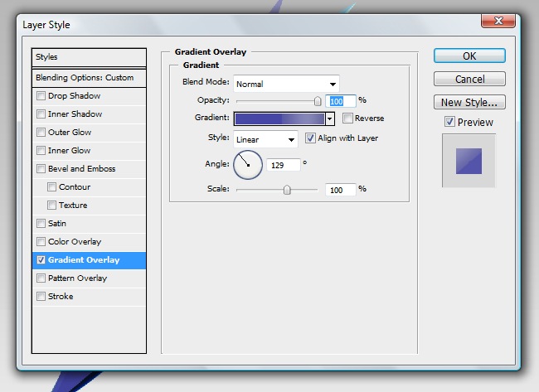Image resolution: width=539 pixels, height=392 pixels.
Task: Uncheck the Gradient Overlay checkbox
Action: coord(41,260)
